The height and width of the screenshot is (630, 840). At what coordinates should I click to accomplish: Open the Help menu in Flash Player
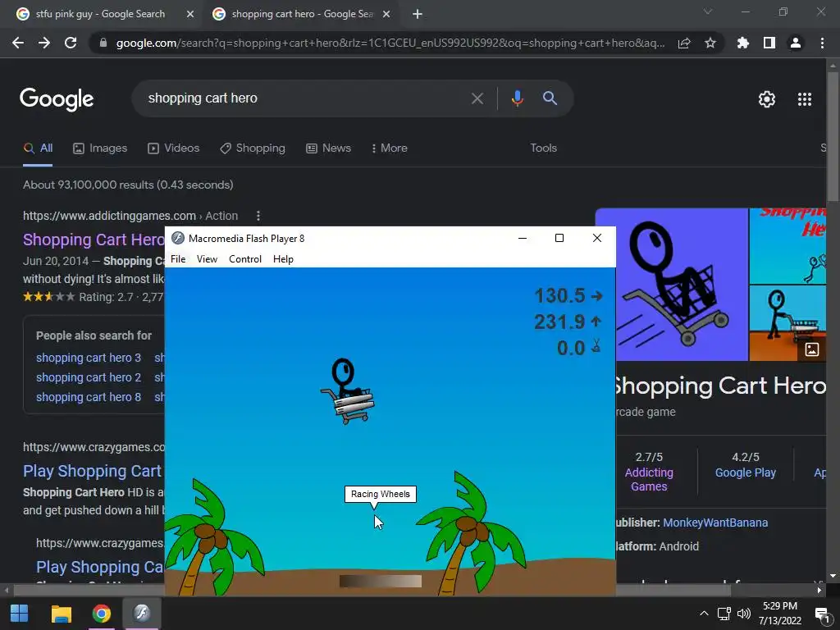(x=283, y=259)
